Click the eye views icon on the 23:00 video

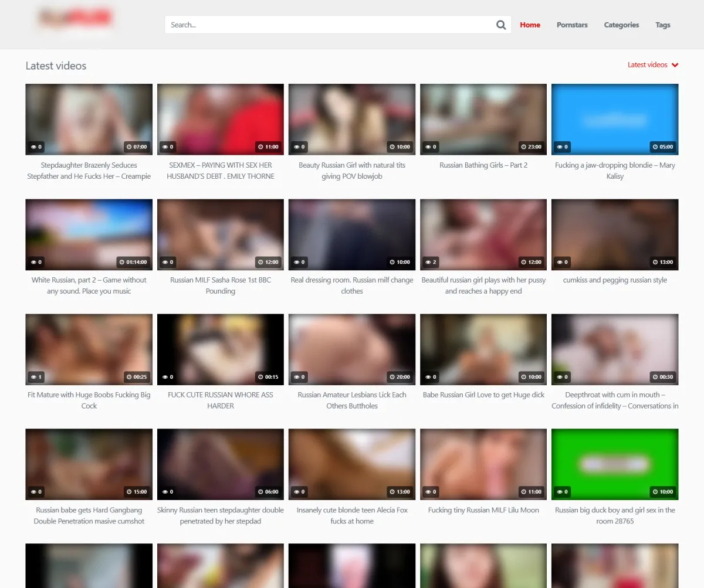point(428,147)
